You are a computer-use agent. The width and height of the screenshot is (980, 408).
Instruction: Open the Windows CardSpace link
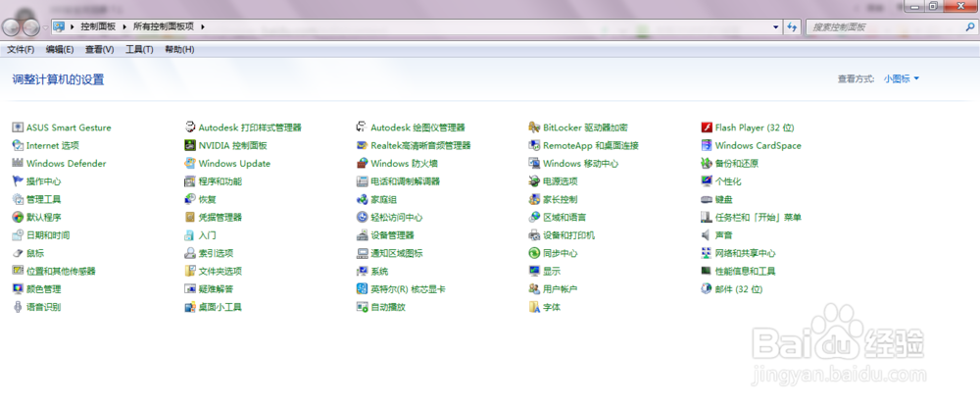759,146
